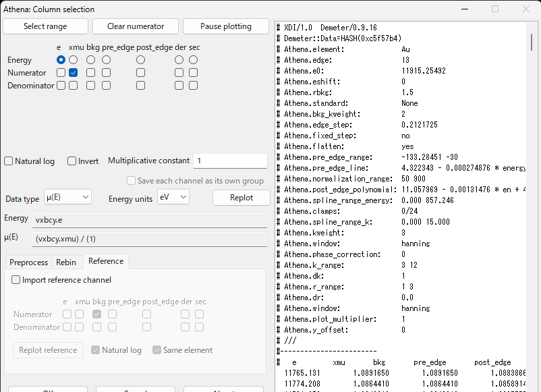Click the data value 11774.208

point(302,384)
